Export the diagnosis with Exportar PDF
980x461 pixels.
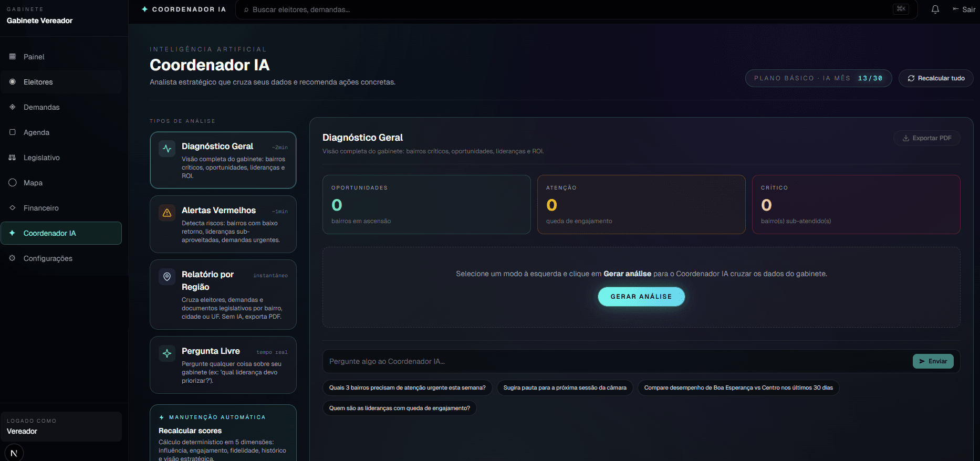click(927, 138)
